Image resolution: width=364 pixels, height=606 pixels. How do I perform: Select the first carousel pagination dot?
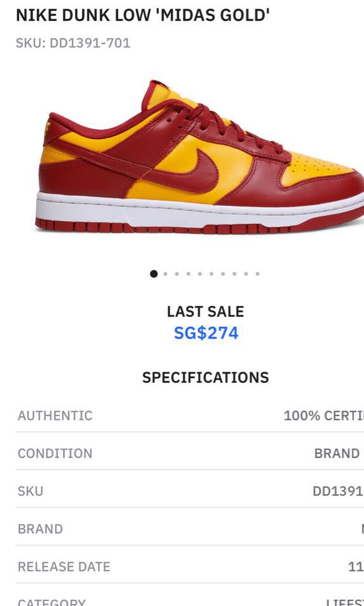(154, 274)
